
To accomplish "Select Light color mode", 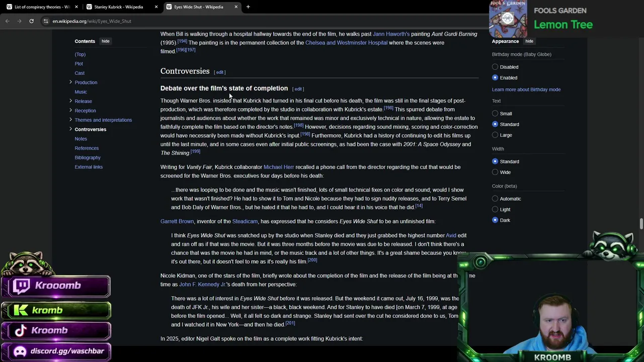I will click(495, 209).
